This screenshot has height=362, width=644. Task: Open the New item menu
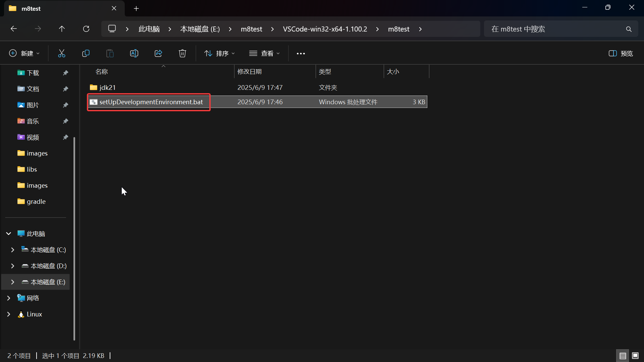24,54
